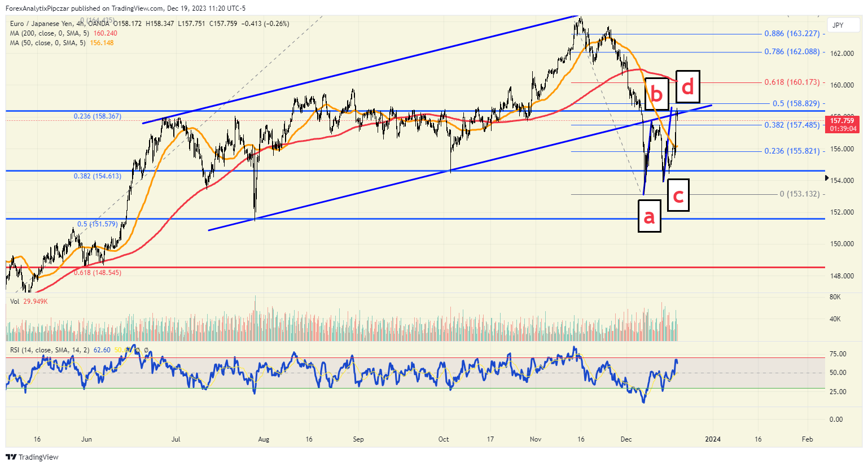Screen dimensions: 868x467
Task: Click the volume value 29.949K
Action: pos(36,302)
